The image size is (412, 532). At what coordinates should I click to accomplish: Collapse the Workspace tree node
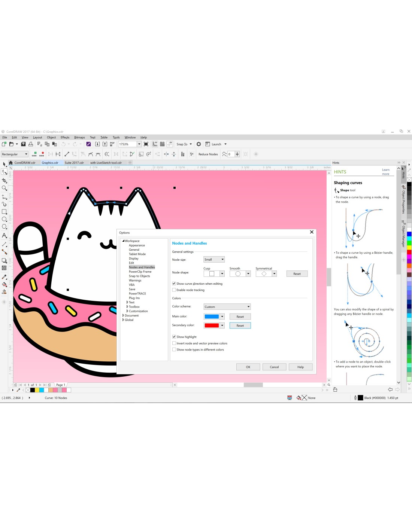point(123,241)
